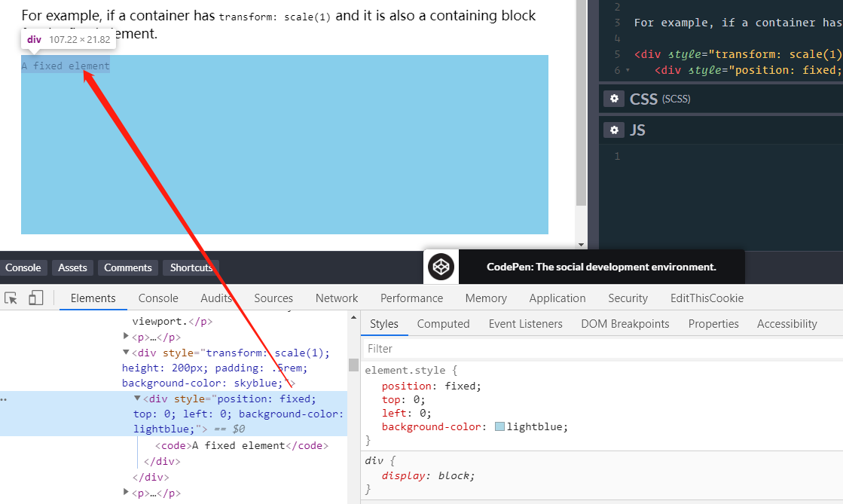The width and height of the screenshot is (843, 504).
Task: Click the 'div' selector of user agent rule
Action: (x=374, y=460)
